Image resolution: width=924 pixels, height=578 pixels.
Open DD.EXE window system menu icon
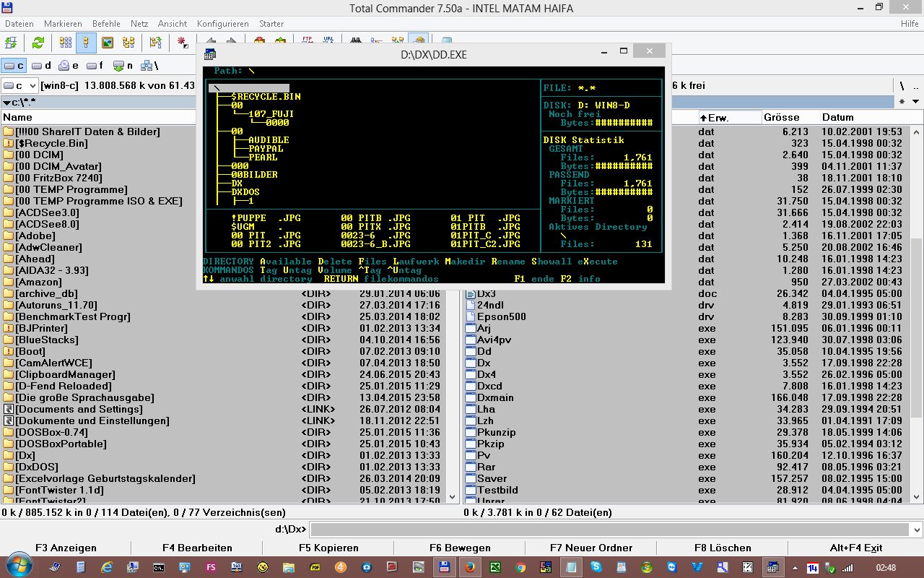(x=210, y=54)
